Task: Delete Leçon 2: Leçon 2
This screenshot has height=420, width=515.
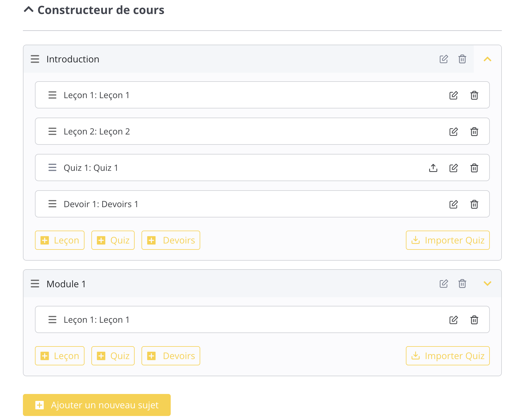Action: pos(474,132)
